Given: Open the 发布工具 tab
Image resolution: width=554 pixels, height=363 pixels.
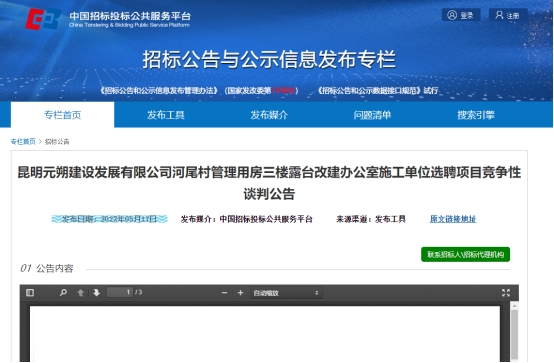Looking at the screenshot, I should (x=166, y=115).
